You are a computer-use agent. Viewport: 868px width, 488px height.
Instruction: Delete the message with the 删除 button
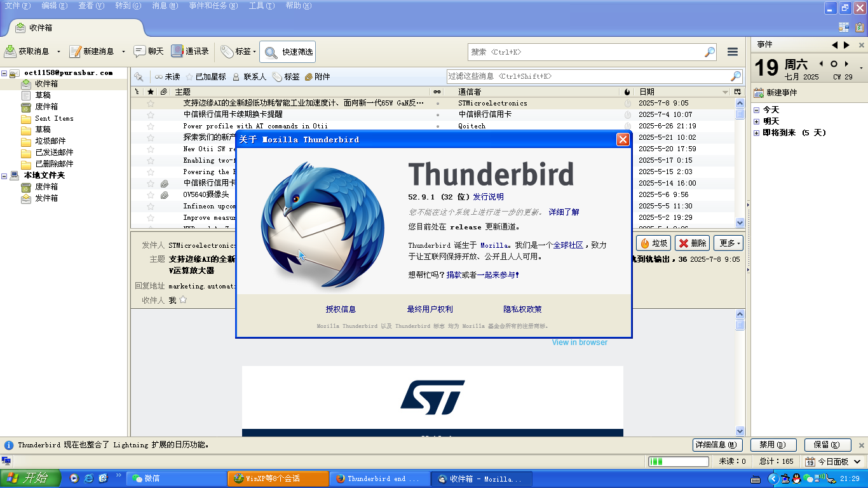pyautogui.click(x=692, y=243)
